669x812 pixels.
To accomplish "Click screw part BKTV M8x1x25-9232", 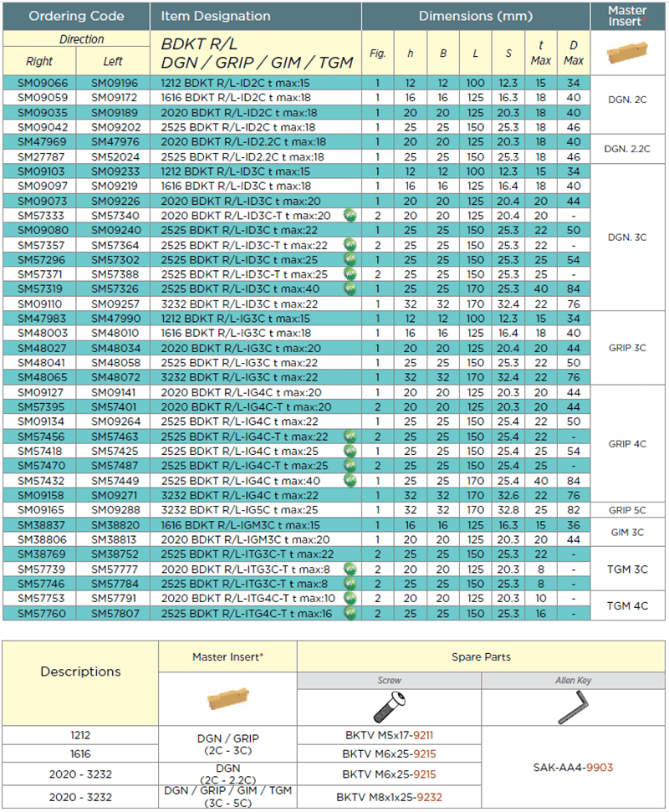I will (x=390, y=798).
